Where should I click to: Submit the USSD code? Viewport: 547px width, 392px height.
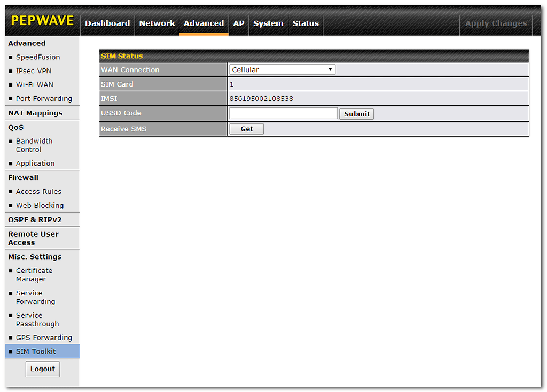pos(356,113)
